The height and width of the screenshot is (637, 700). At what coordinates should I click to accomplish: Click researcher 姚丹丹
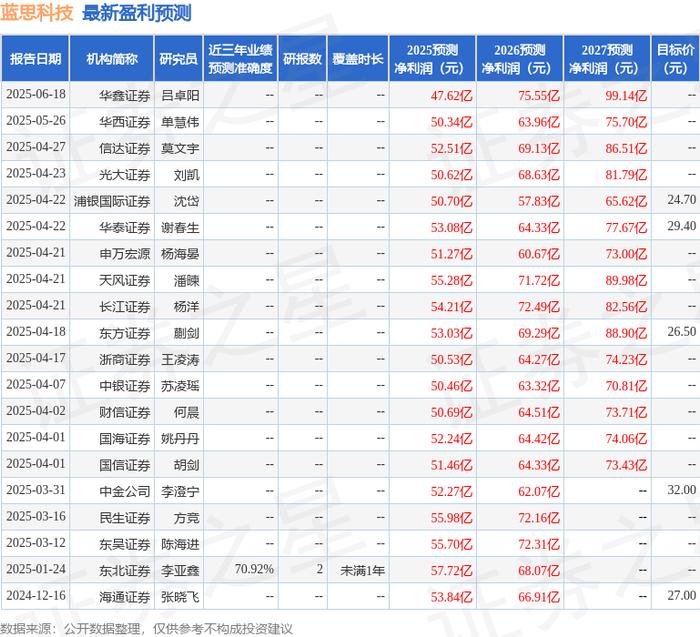[x=180, y=438]
